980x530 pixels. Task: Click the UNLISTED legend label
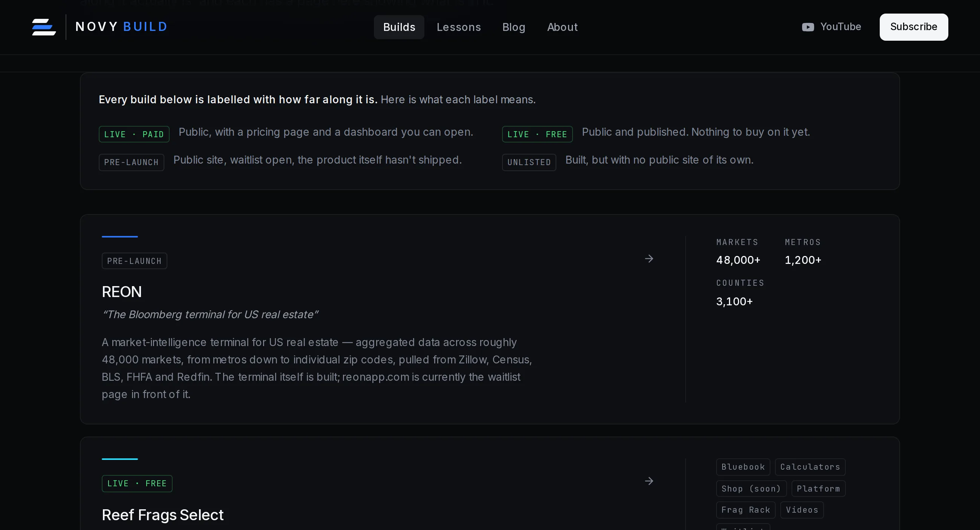click(529, 162)
